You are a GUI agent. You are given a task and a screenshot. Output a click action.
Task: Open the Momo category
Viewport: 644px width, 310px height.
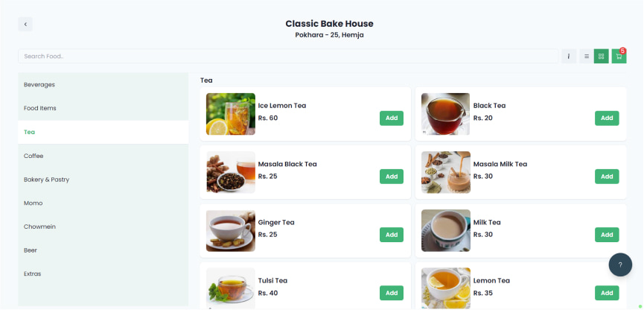pyautogui.click(x=103, y=203)
